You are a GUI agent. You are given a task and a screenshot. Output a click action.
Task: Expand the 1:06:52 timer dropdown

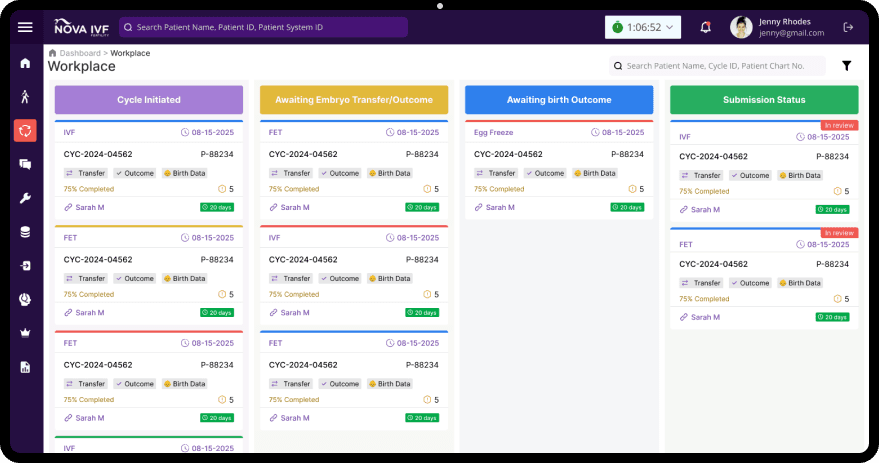[643, 27]
